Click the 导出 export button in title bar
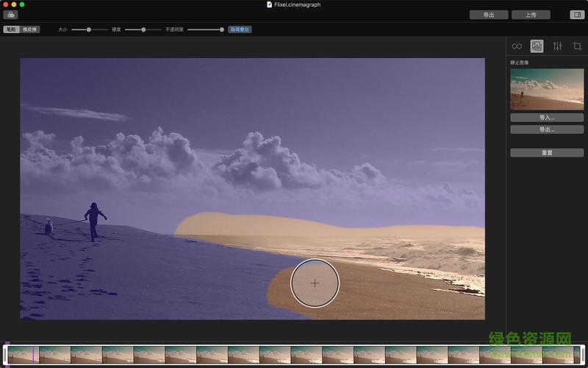The height and width of the screenshot is (368, 588). (x=489, y=15)
